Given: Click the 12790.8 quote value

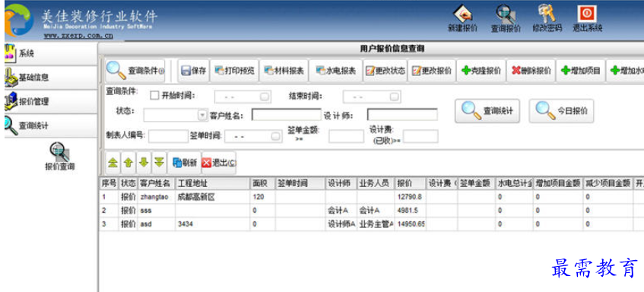Looking at the screenshot, I should pos(411,197).
